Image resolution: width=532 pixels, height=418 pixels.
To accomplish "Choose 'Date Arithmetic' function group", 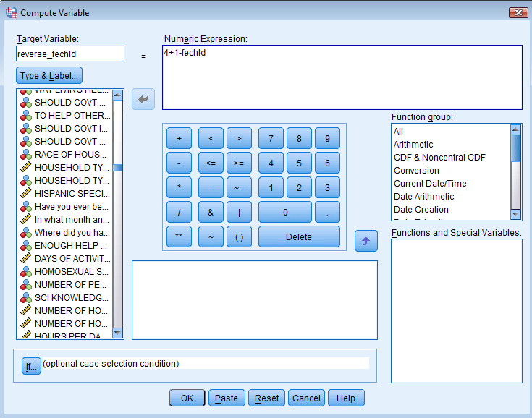I will (423, 196).
